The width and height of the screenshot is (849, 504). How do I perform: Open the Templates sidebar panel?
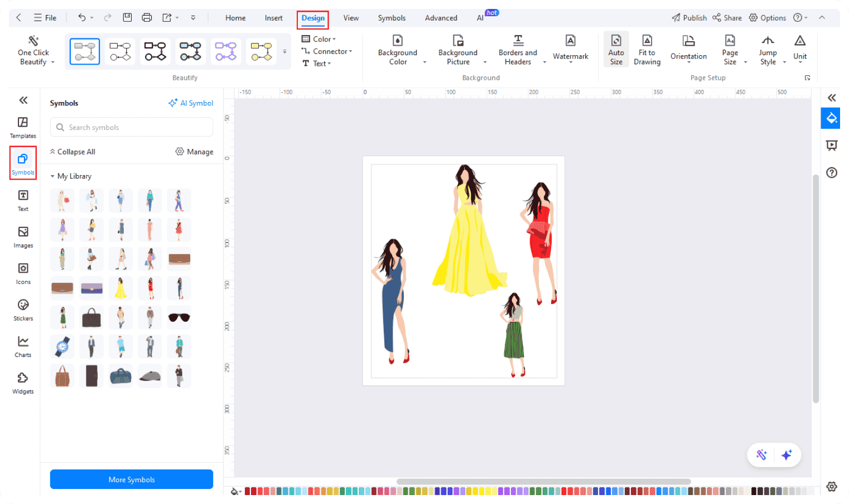(23, 128)
